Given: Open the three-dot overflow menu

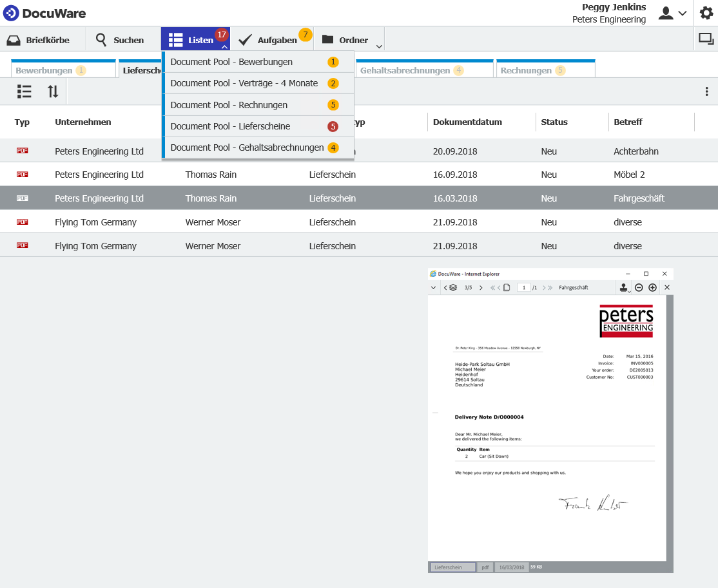Looking at the screenshot, I should (x=707, y=91).
